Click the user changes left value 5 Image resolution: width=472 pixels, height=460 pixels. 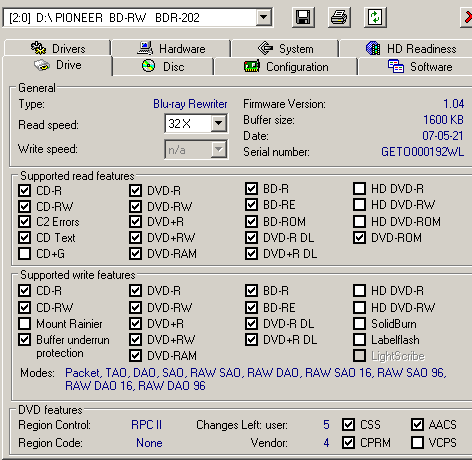(x=326, y=425)
